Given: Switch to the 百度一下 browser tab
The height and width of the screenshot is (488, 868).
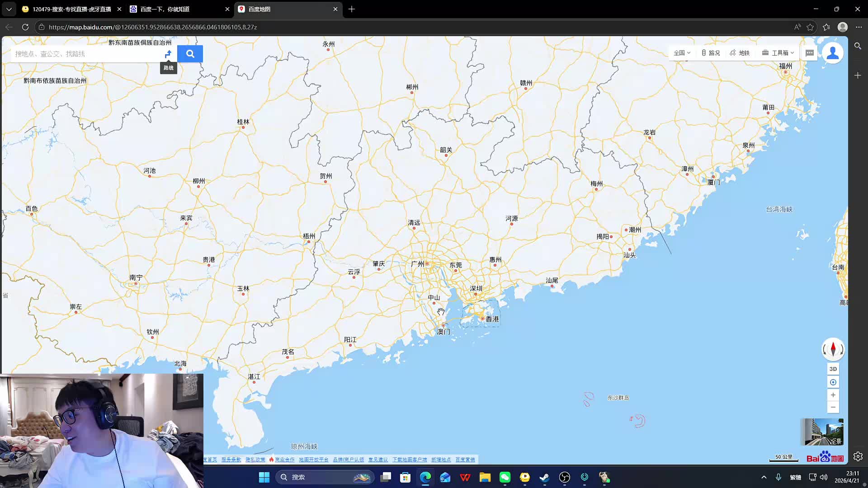Looking at the screenshot, I should pyautogui.click(x=165, y=9).
